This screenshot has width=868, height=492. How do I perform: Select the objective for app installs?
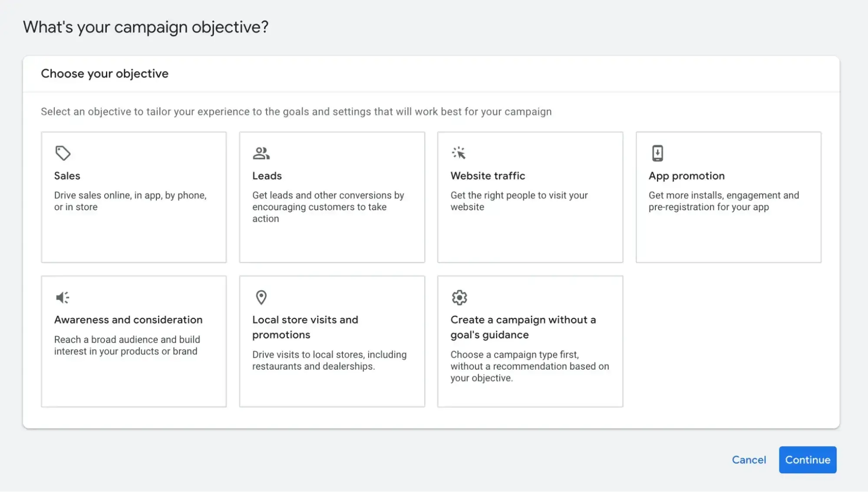pyautogui.click(x=728, y=197)
